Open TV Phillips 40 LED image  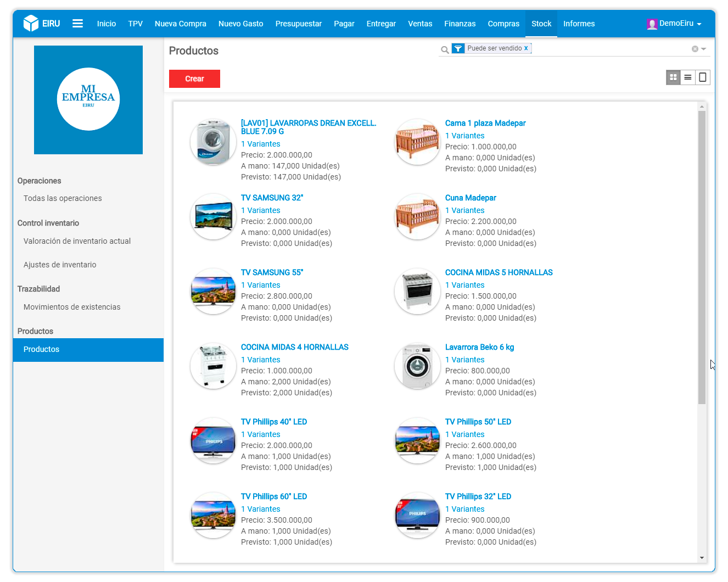coord(213,440)
